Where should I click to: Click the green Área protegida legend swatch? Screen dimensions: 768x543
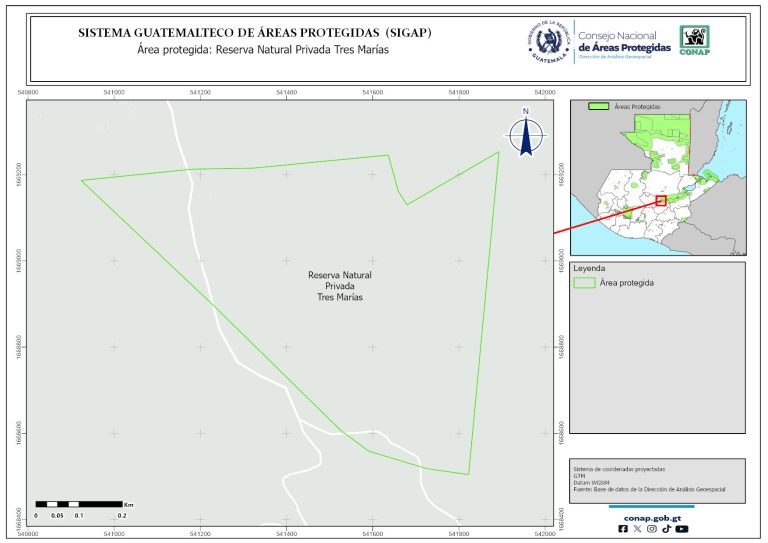coord(584,283)
